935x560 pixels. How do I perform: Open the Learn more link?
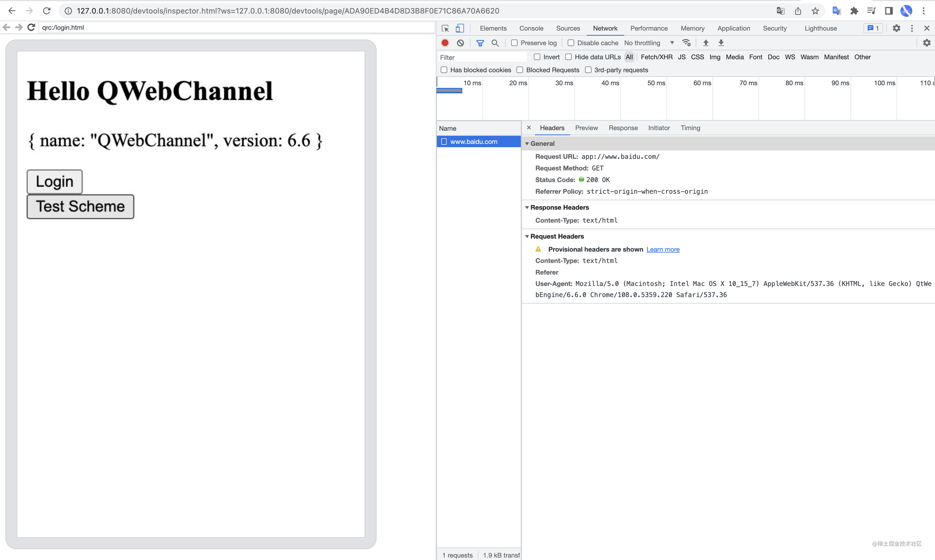(x=663, y=249)
